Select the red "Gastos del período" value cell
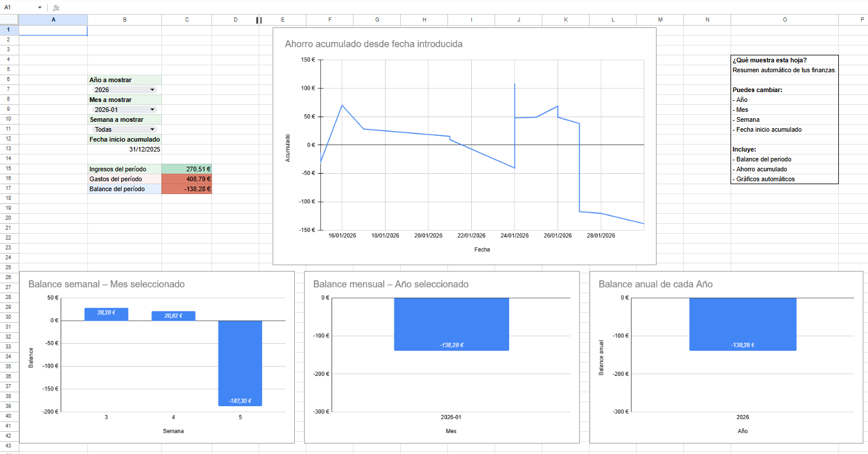Viewport: 868px width, 454px height. (x=186, y=178)
